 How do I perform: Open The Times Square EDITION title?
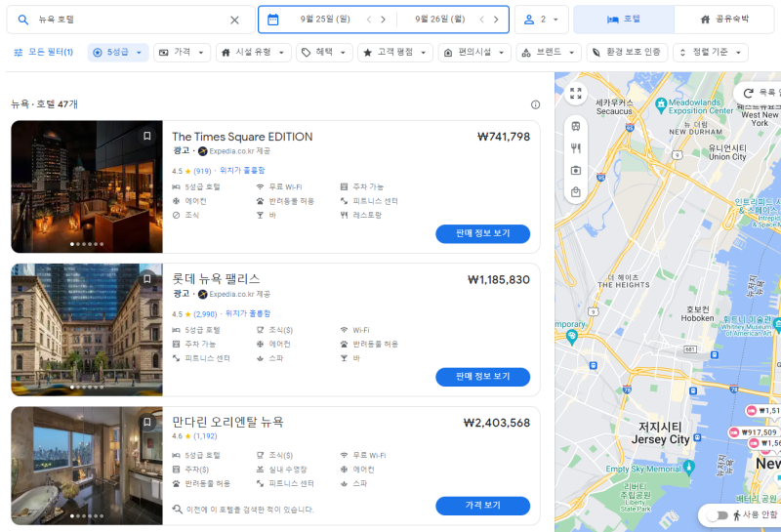tap(242, 137)
